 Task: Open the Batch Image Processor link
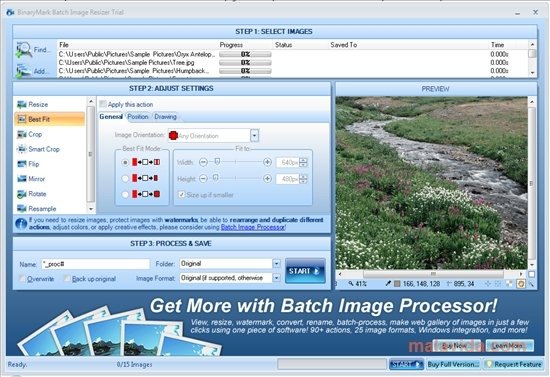(253, 227)
